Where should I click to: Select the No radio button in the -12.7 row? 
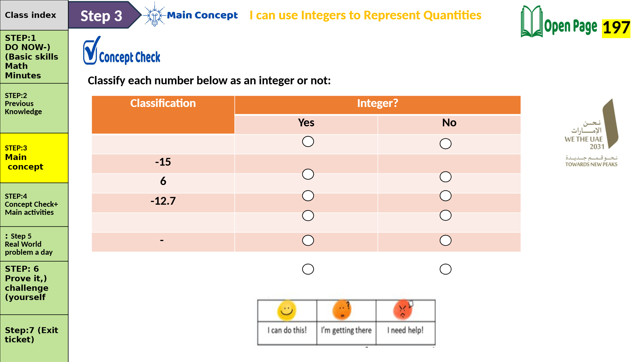click(445, 196)
